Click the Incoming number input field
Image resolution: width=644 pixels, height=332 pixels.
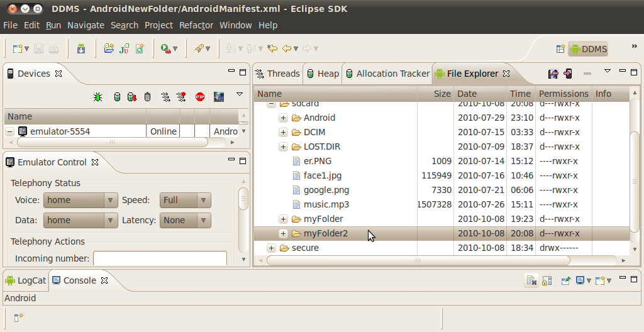coord(160,258)
